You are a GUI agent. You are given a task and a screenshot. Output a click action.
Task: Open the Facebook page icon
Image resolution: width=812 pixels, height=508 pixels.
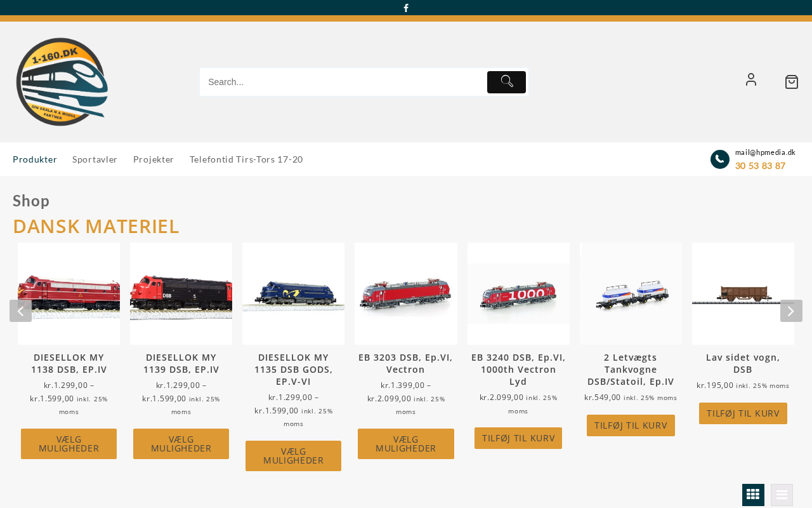coord(406,8)
